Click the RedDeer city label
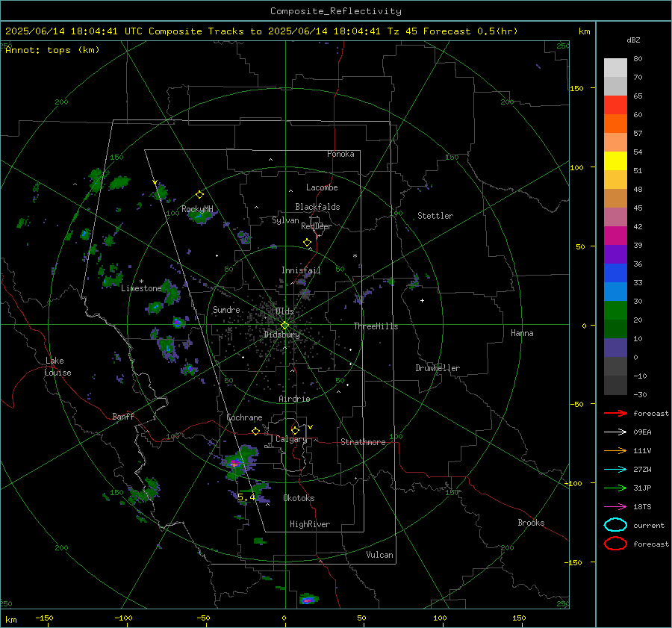 pos(317,226)
